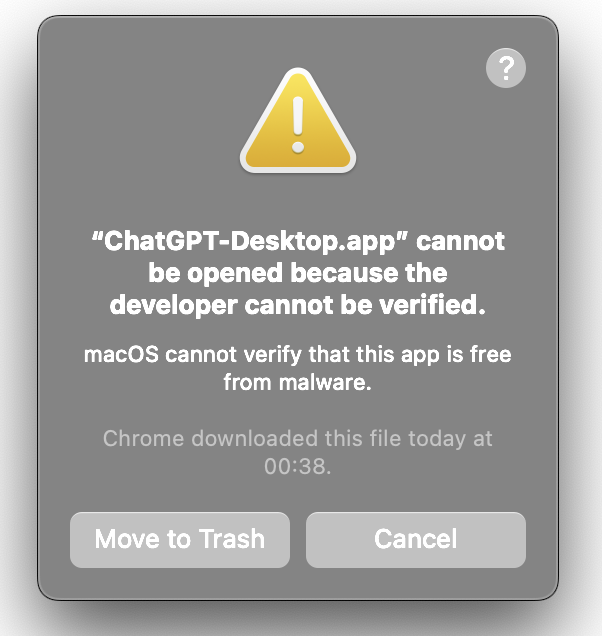This screenshot has height=636, width=602.
Task: Open help via the question mark button
Action: pyautogui.click(x=505, y=68)
